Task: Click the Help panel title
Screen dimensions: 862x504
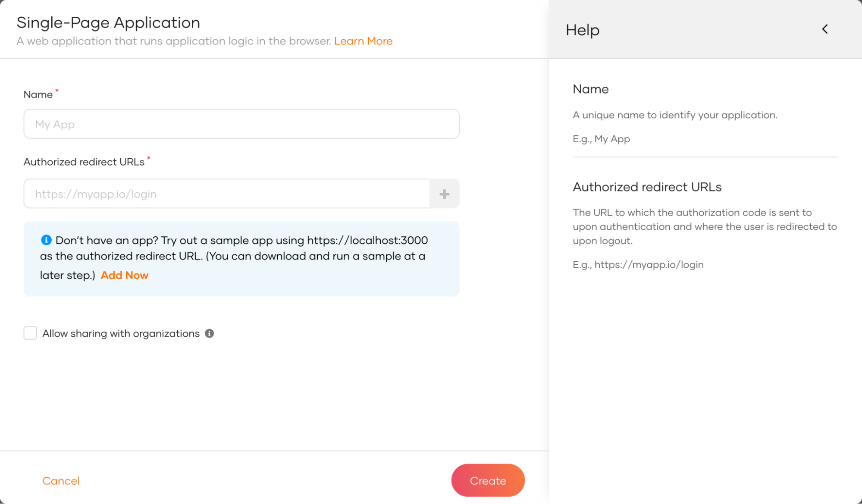Action: tap(583, 30)
